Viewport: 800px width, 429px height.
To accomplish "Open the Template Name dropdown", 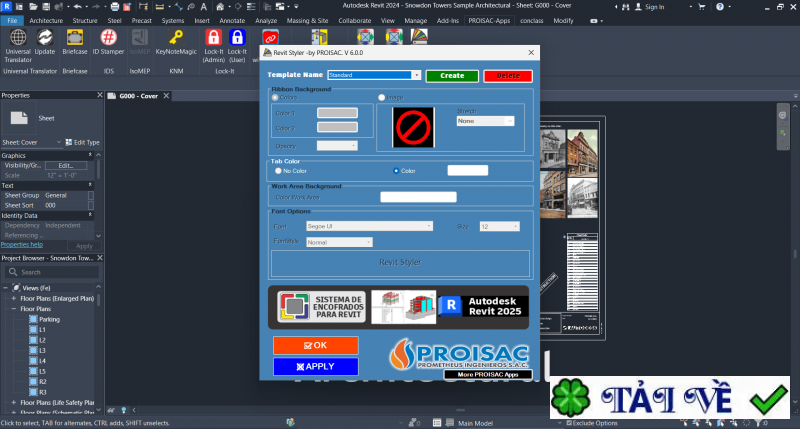I will click(416, 75).
